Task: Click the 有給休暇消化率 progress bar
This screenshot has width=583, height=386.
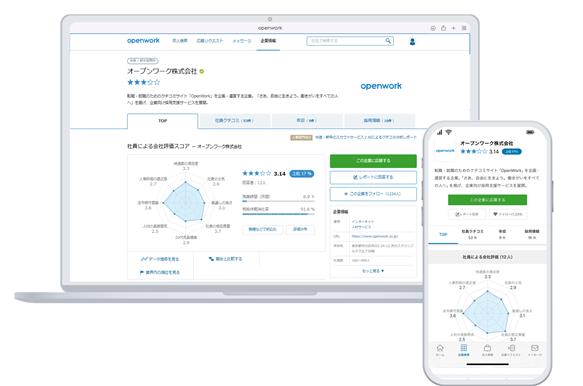Action: coord(278,214)
